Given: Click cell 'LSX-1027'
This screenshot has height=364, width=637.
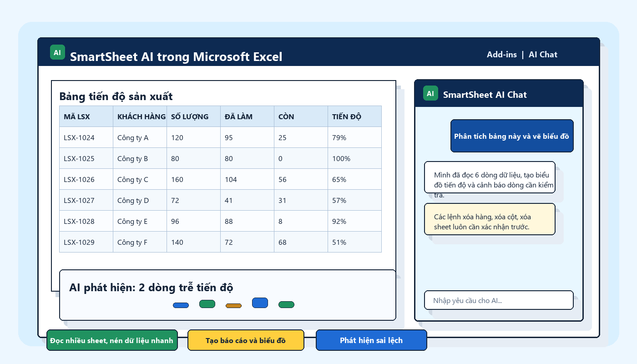Looking at the screenshot, I should (x=86, y=200).
